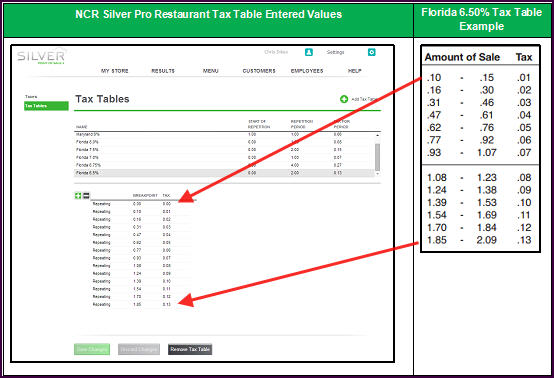This screenshot has height=378, width=554.
Task: Click the Remove Tax Table button
Action: 190,349
